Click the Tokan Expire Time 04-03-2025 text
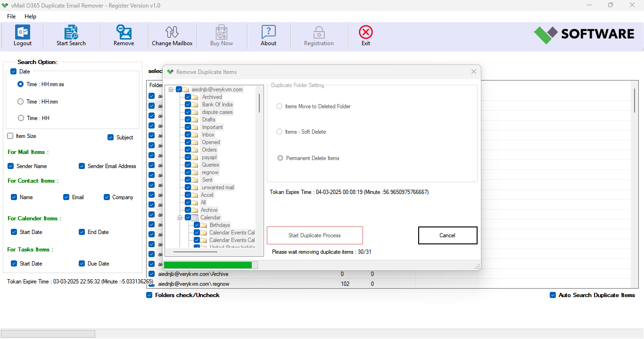The image size is (644, 339). (349, 192)
